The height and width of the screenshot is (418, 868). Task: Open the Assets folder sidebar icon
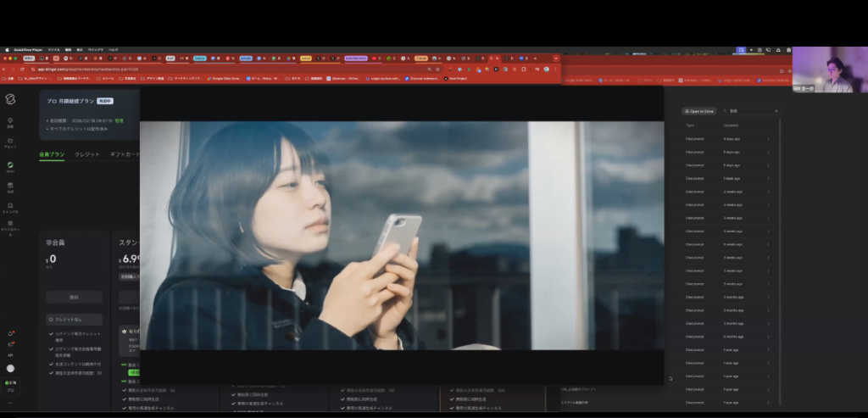click(10, 142)
